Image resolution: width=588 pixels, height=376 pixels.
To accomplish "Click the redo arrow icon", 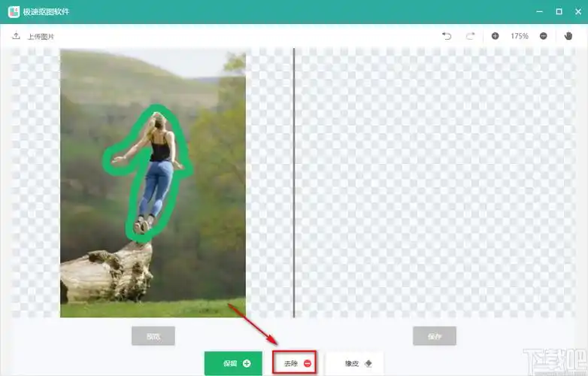I will coord(471,36).
